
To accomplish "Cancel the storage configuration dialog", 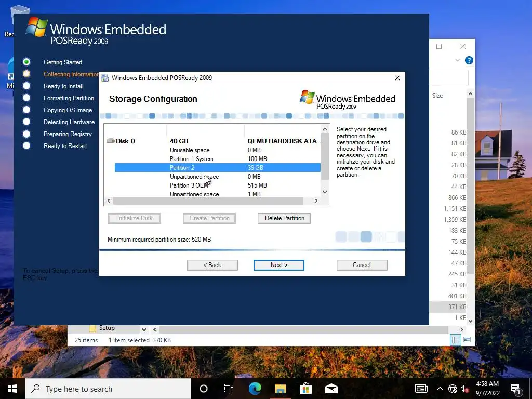I will click(x=362, y=265).
